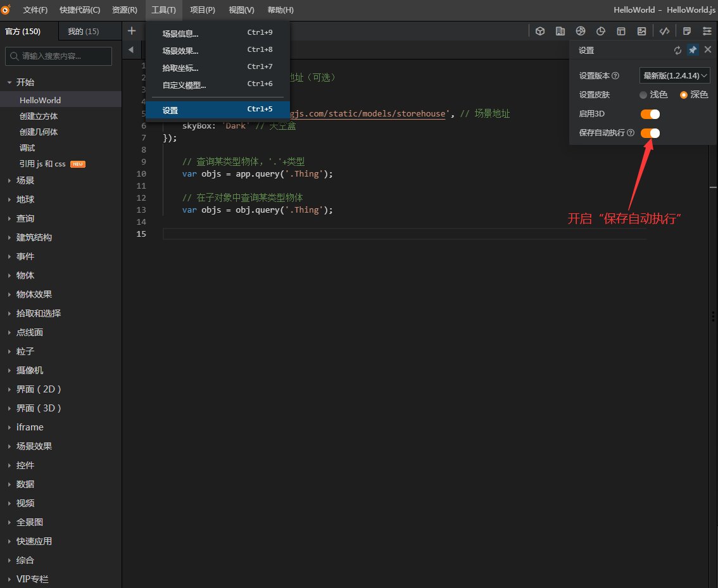This screenshot has height=588, width=718.
Task: Open the 3D model cube icon on toolbar
Action: coord(540,30)
